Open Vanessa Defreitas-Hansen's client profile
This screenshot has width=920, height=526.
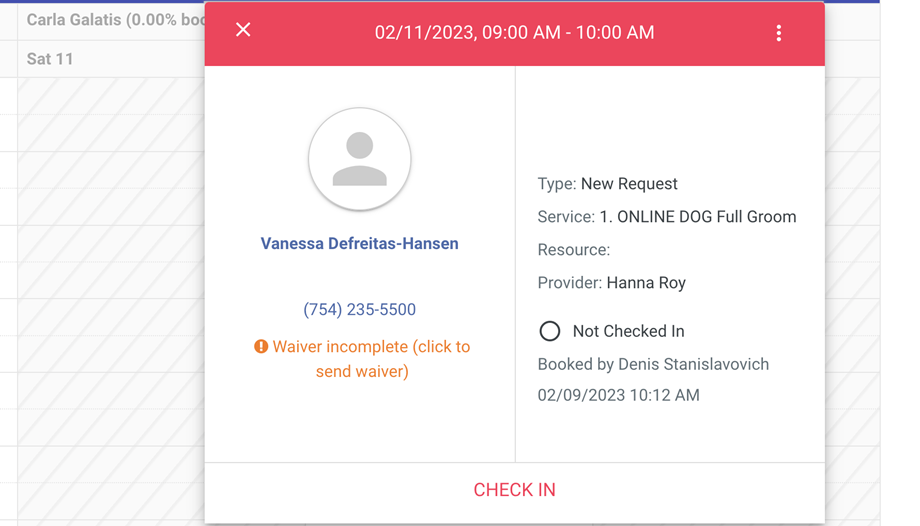[x=360, y=244]
